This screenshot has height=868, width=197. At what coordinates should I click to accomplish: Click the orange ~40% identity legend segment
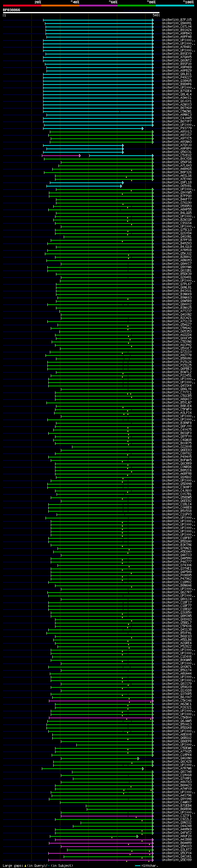pyautogui.click(x=60, y=6)
